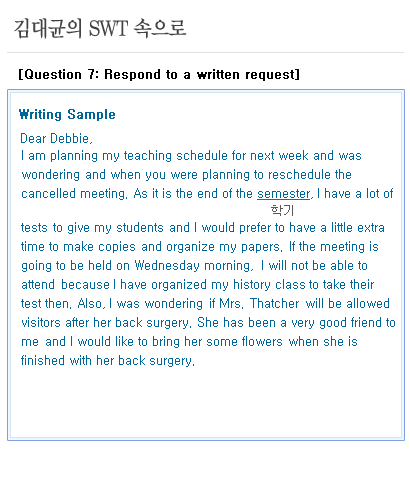Click the 'Question 7: Respond to a written request' heading
410x480 pixels.
pos(159,74)
